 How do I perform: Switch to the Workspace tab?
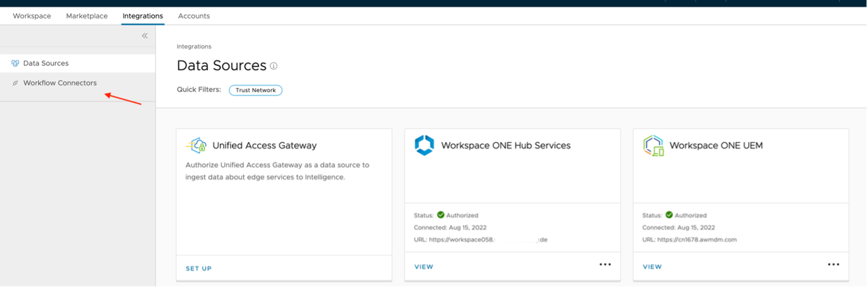tap(32, 16)
